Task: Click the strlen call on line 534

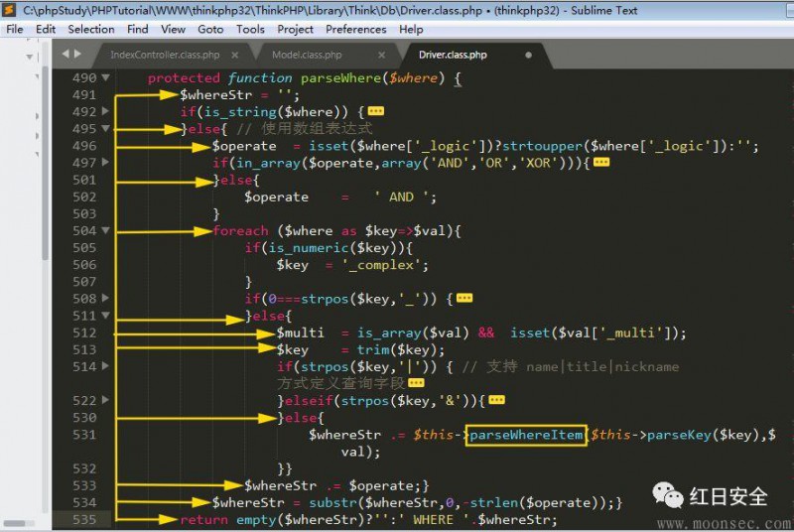Action: coord(493,502)
